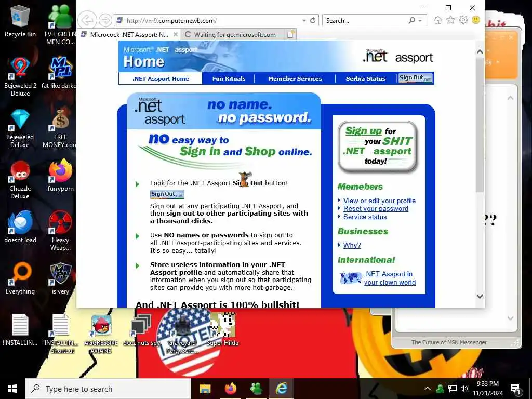
Task: Open the volume speaker tray icon
Action: coord(464,389)
